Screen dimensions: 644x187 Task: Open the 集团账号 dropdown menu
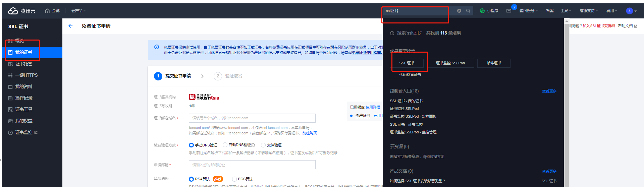(528, 11)
